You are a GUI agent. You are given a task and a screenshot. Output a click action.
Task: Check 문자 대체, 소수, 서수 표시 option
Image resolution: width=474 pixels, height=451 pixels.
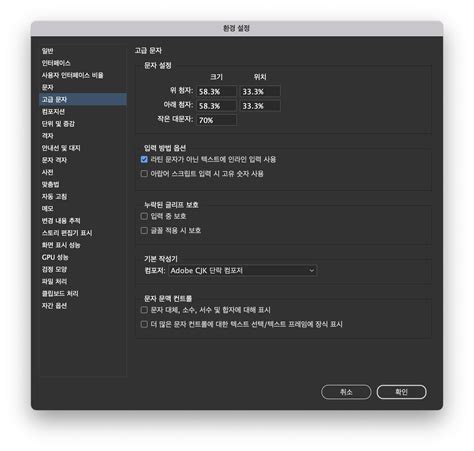coord(144,310)
